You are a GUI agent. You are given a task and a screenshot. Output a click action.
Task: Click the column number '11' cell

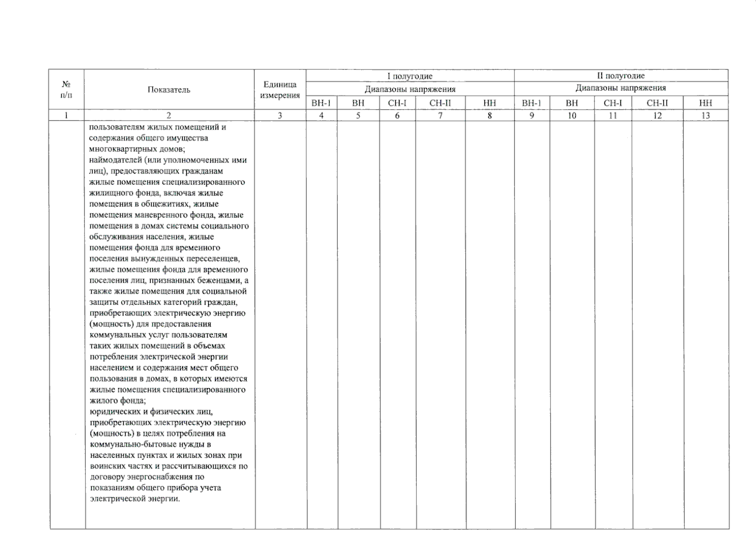(613, 116)
